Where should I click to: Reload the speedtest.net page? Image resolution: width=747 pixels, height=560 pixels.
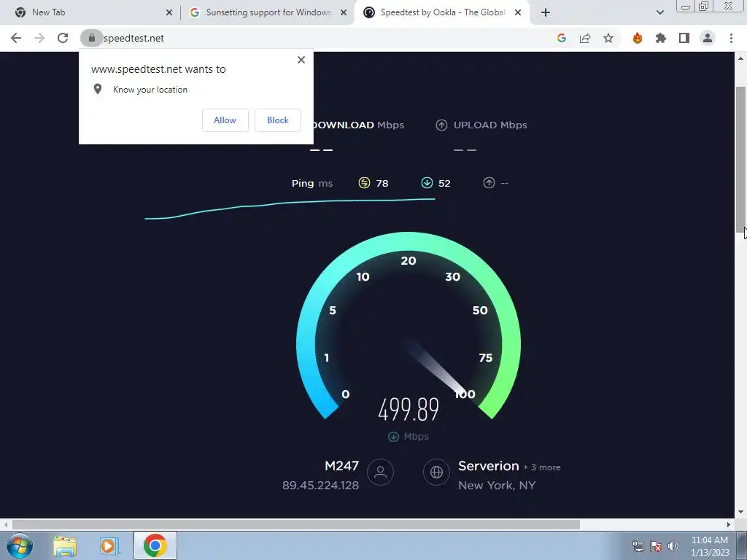tap(63, 38)
